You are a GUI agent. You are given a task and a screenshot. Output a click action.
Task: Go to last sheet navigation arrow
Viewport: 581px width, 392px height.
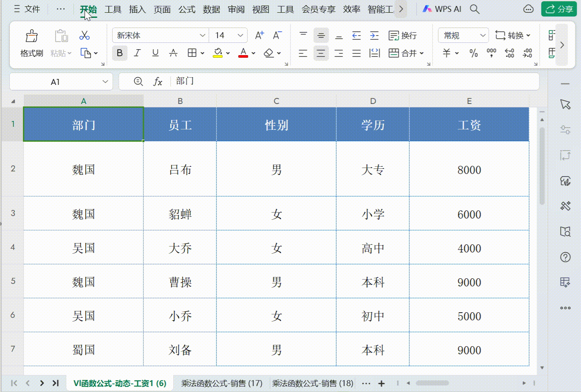55,383
